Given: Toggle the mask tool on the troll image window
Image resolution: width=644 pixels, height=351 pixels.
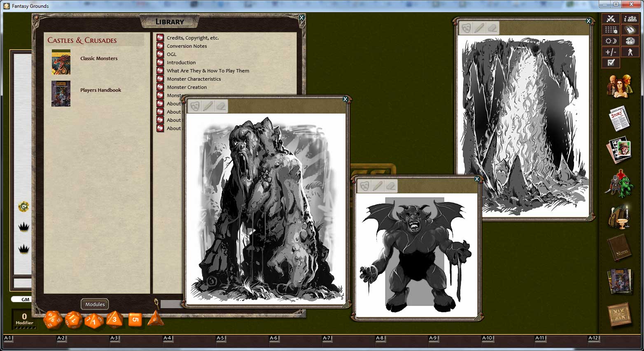Looking at the screenshot, I should point(195,106).
